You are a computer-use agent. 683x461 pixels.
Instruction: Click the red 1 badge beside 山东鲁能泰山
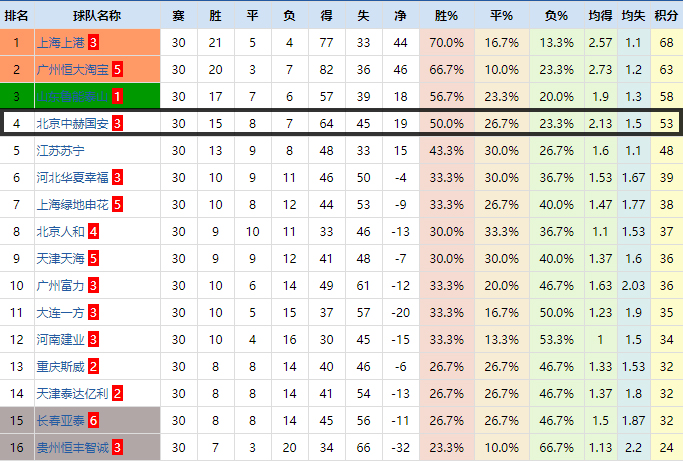[117, 97]
